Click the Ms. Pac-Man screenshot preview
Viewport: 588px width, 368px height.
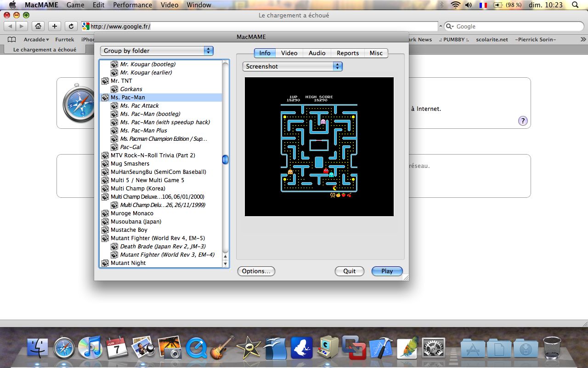(319, 147)
